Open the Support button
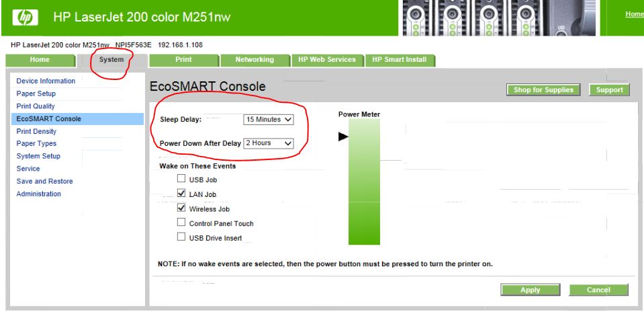This screenshot has height=312, width=644. [610, 89]
